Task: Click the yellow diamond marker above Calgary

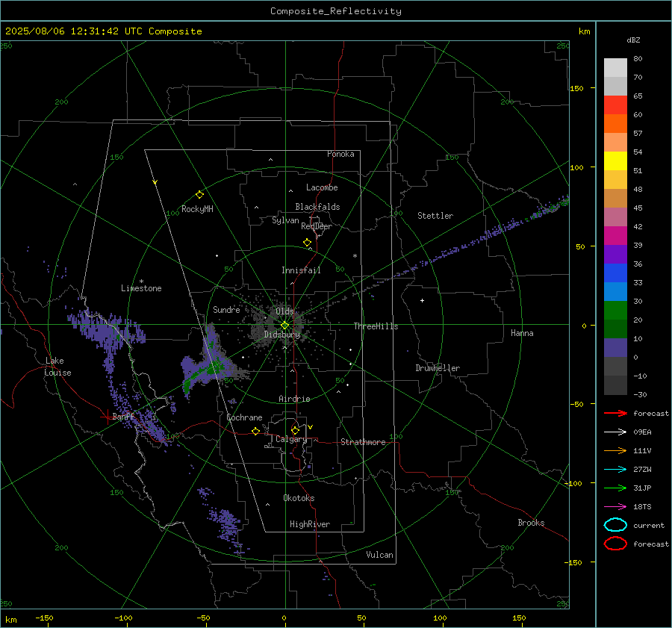Action: coord(295,430)
